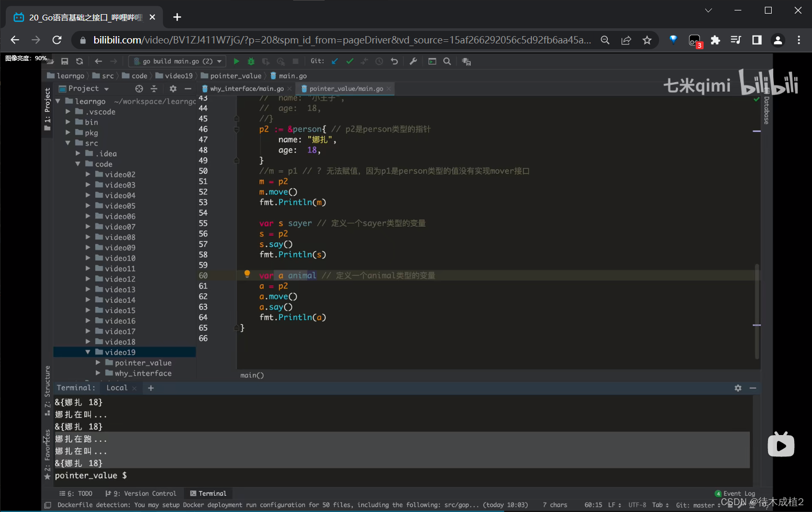Expand the bin folder
The height and width of the screenshot is (512, 812).
(68, 122)
